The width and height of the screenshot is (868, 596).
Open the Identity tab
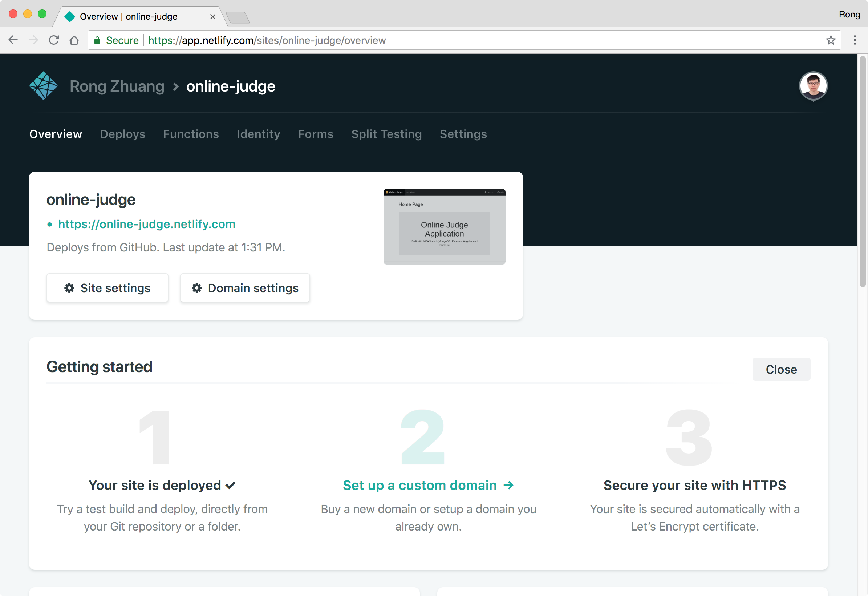258,134
